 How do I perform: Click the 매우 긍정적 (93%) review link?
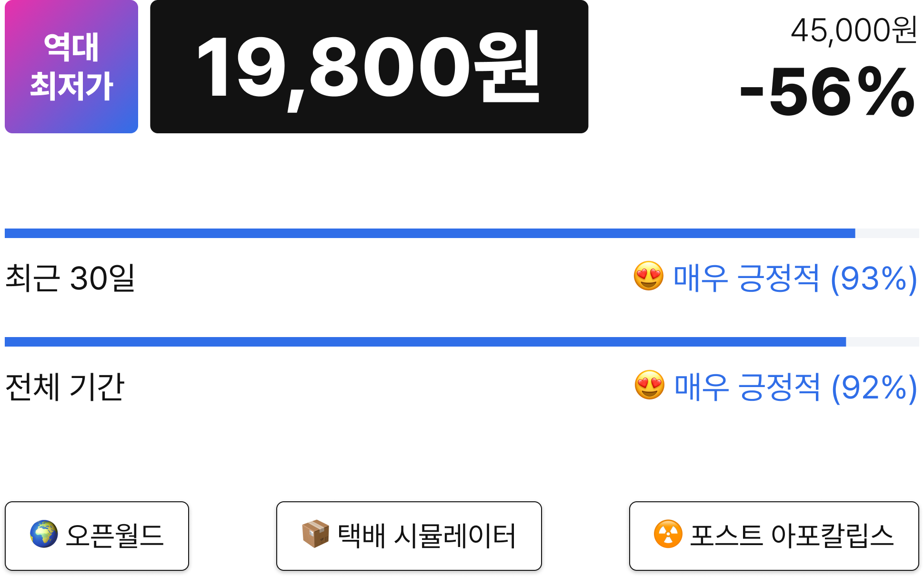(x=794, y=279)
